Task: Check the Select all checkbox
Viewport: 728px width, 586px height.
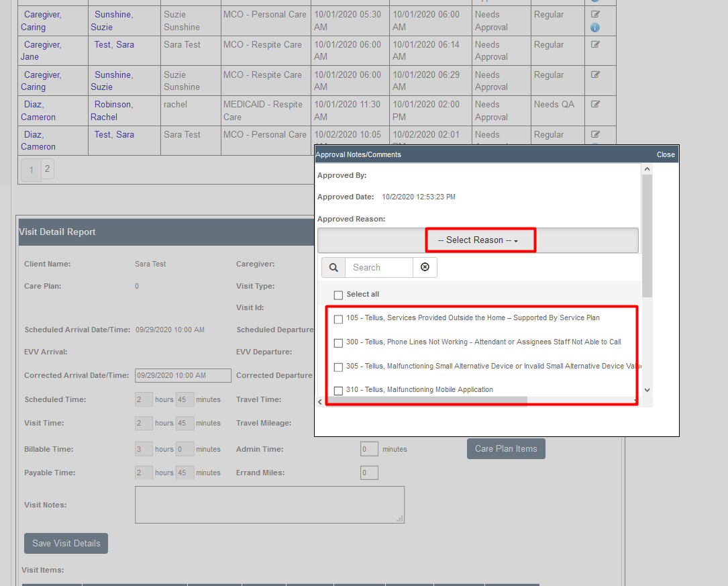Action: [x=338, y=295]
